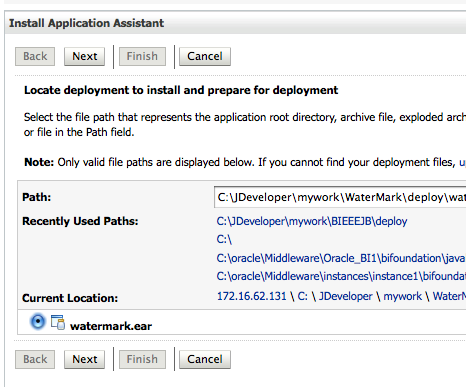
Task: Open the Oracle_BI1 bifoundation recent path
Action: pos(341,258)
